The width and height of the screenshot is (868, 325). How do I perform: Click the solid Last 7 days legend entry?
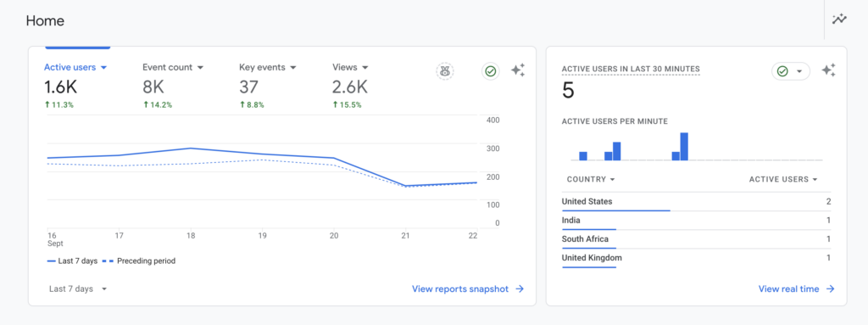pos(73,261)
